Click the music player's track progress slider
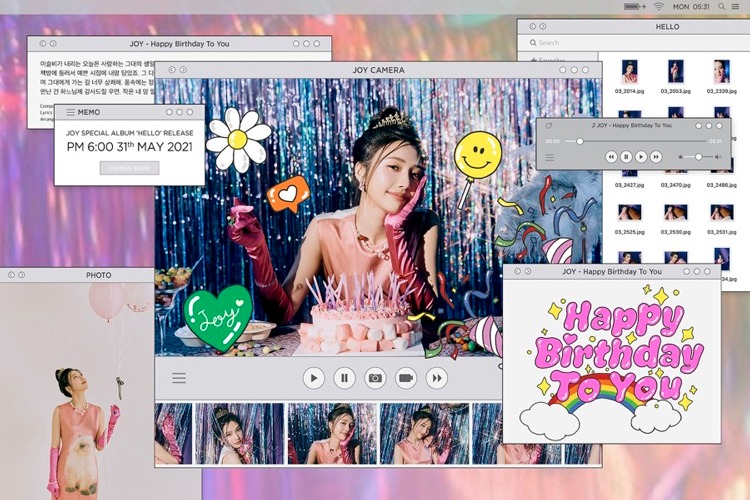The height and width of the screenshot is (500, 750). tap(579, 141)
